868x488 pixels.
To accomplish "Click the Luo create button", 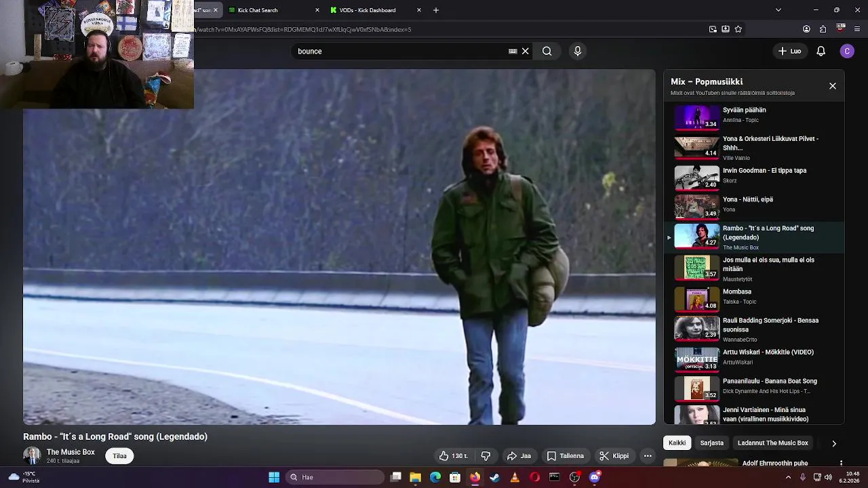I will [x=789, y=51].
